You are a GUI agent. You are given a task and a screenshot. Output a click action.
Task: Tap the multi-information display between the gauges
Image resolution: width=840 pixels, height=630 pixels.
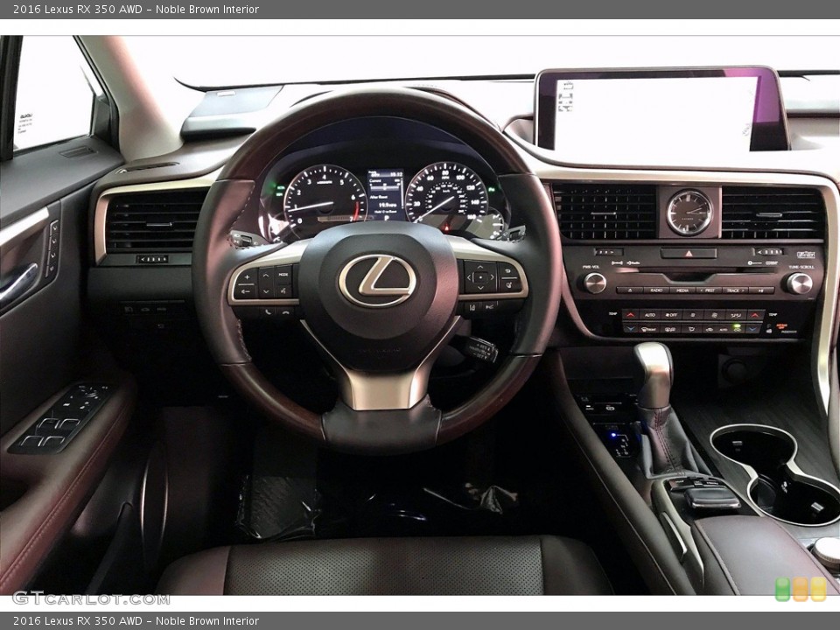point(386,194)
